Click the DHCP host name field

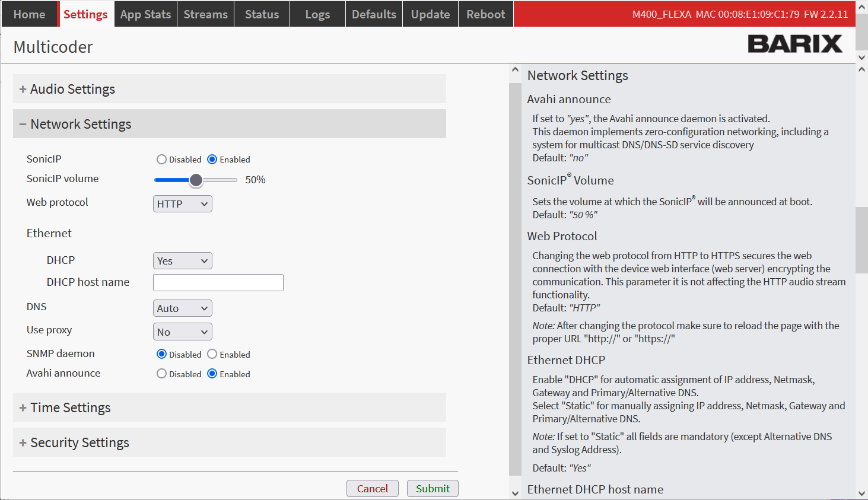click(x=218, y=282)
